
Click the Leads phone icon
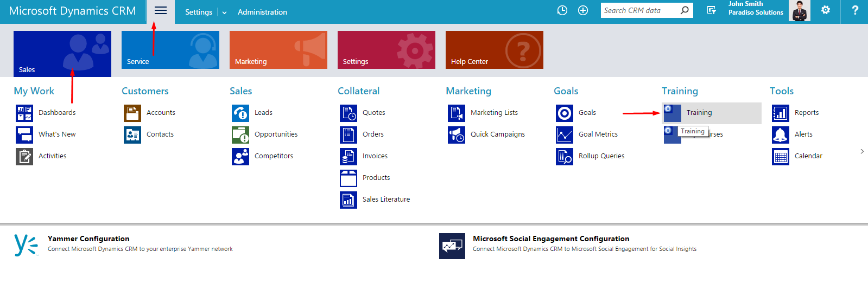coord(240,113)
